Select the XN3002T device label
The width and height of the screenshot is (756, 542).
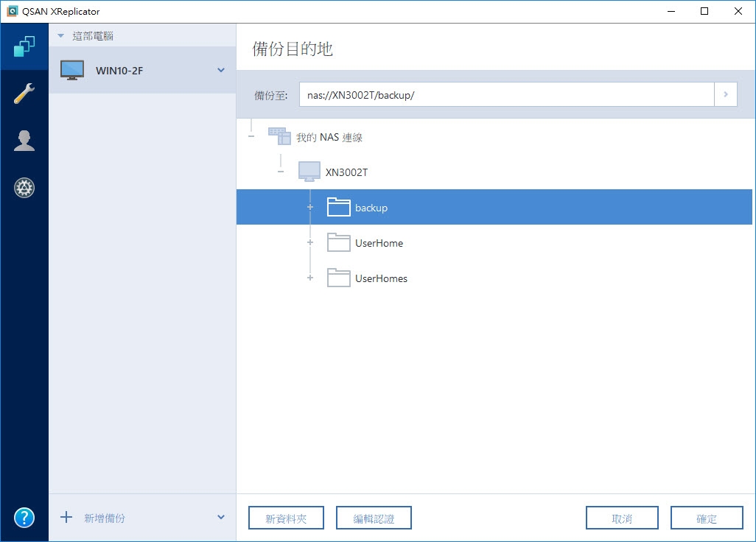346,172
